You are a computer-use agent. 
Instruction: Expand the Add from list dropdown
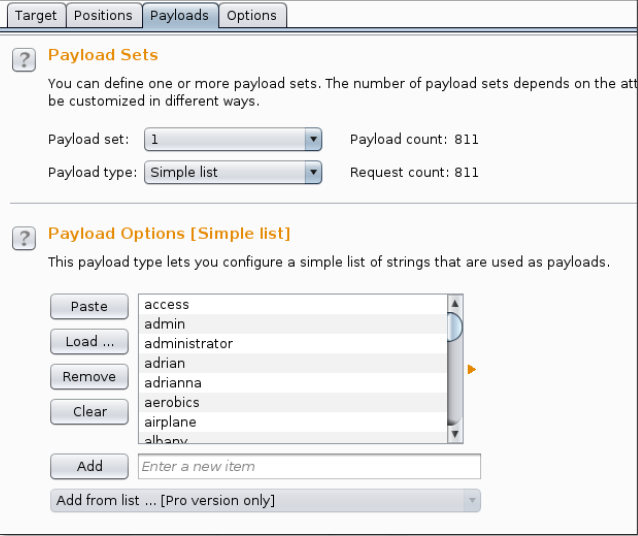pyautogui.click(x=265, y=500)
